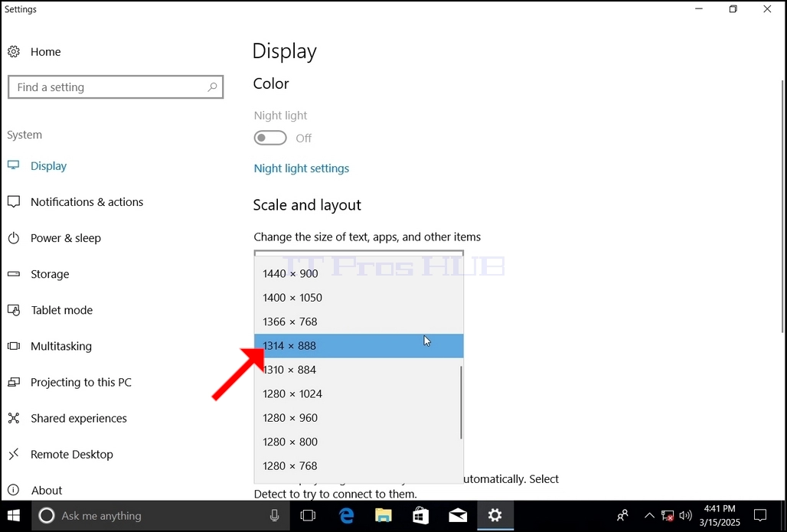Open the Microsoft Store from taskbar
The width and height of the screenshot is (787, 532).
coord(420,515)
